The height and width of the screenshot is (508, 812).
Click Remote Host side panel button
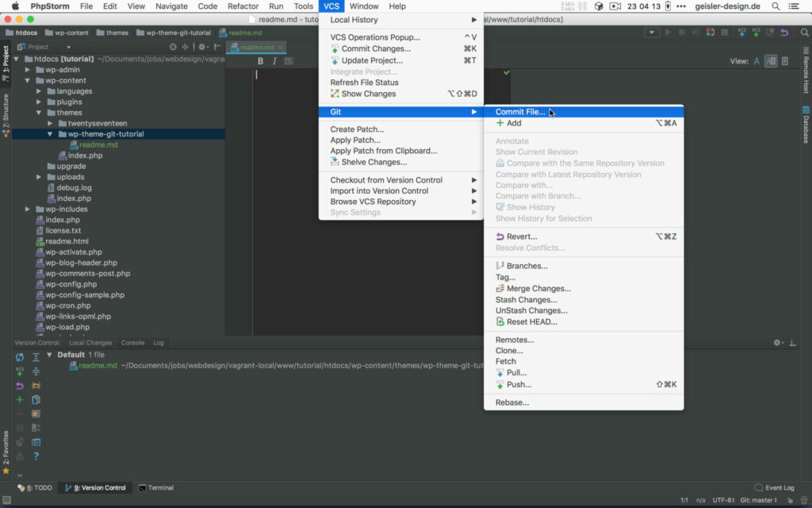tap(806, 70)
